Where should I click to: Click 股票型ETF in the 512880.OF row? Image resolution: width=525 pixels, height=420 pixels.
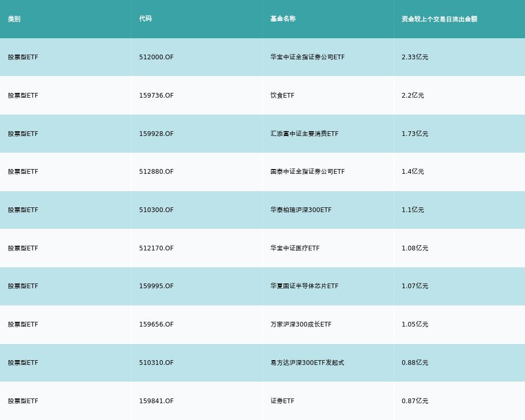[23, 172]
